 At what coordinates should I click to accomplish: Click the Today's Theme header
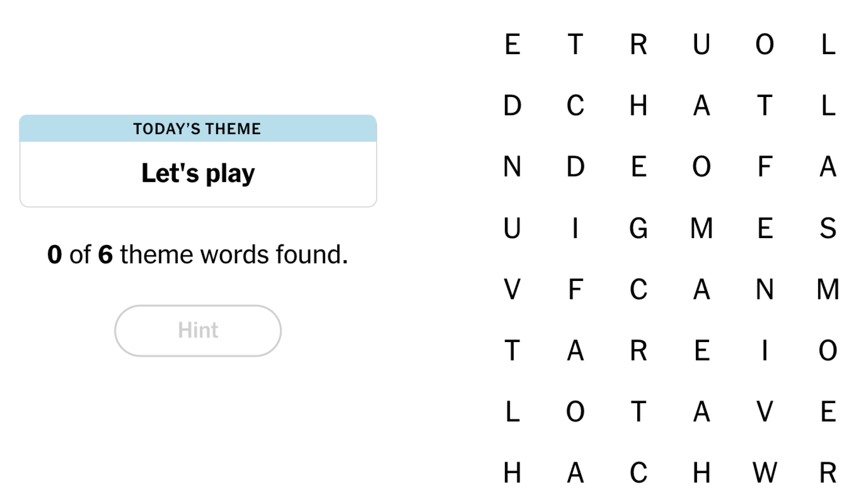pos(198,129)
